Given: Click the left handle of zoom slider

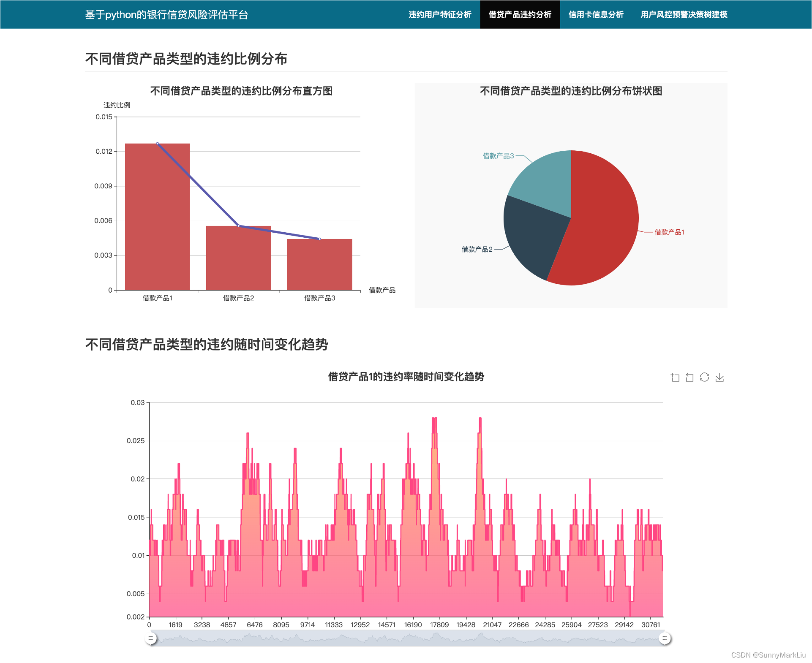Looking at the screenshot, I should pyautogui.click(x=150, y=639).
